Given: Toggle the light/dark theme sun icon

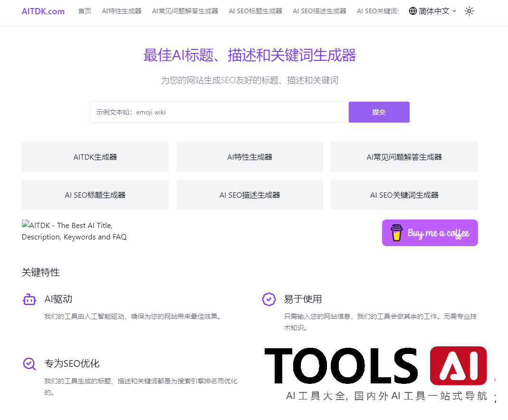Looking at the screenshot, I should (x=469, y=11).
